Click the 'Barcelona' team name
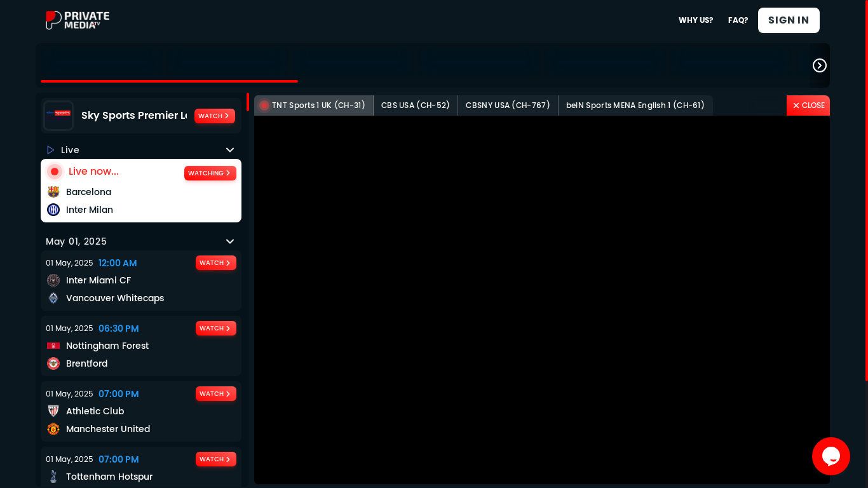Screen dimensions: 868x488 88,192
